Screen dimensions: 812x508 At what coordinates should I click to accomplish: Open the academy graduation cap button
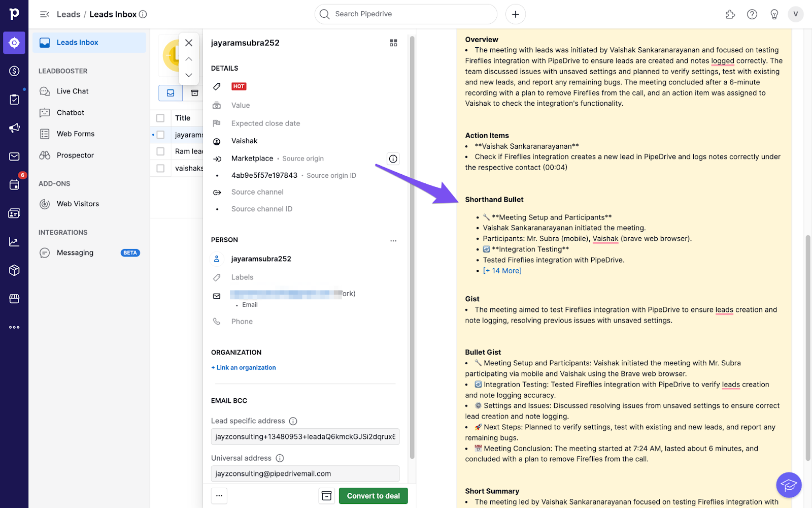click(789, 485)
